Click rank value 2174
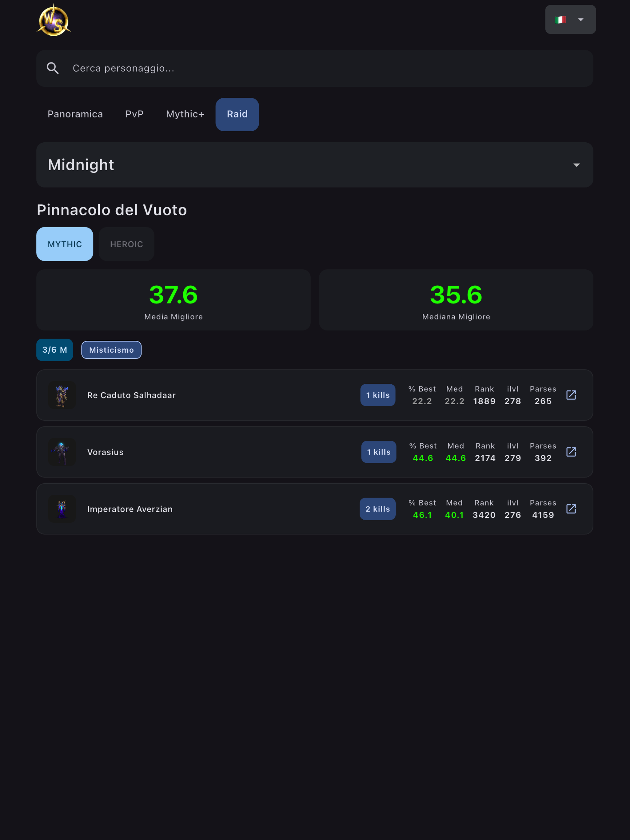This screenshot has width=630, height=840. point(485,458)
